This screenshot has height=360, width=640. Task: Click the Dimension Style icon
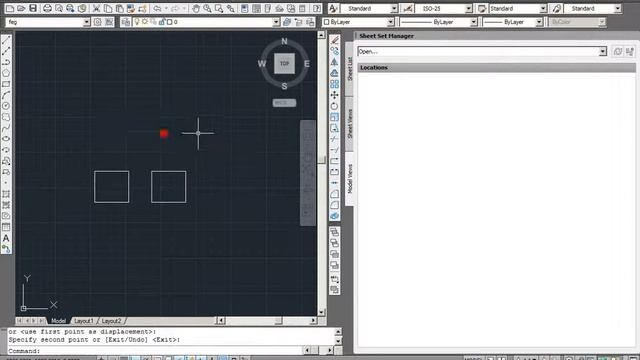click(x=407, y=8)
